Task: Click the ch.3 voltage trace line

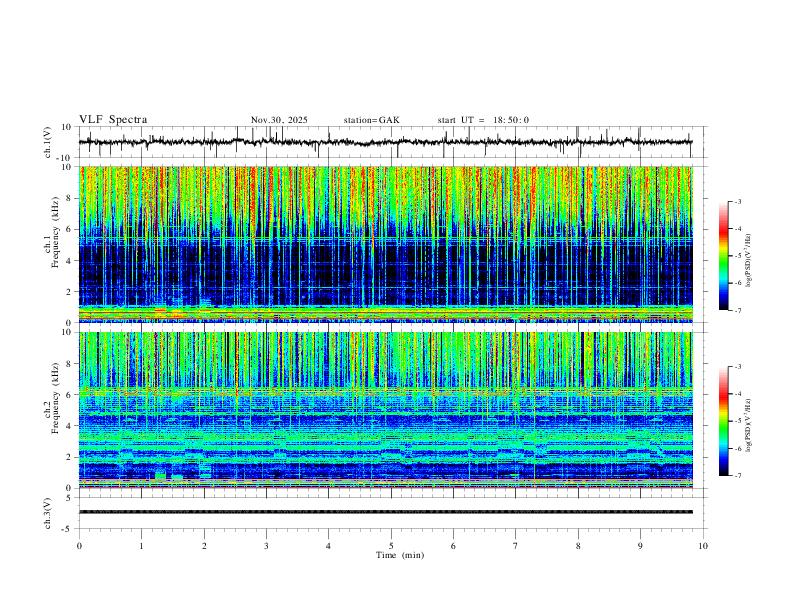Action: (x=385, y=512)
